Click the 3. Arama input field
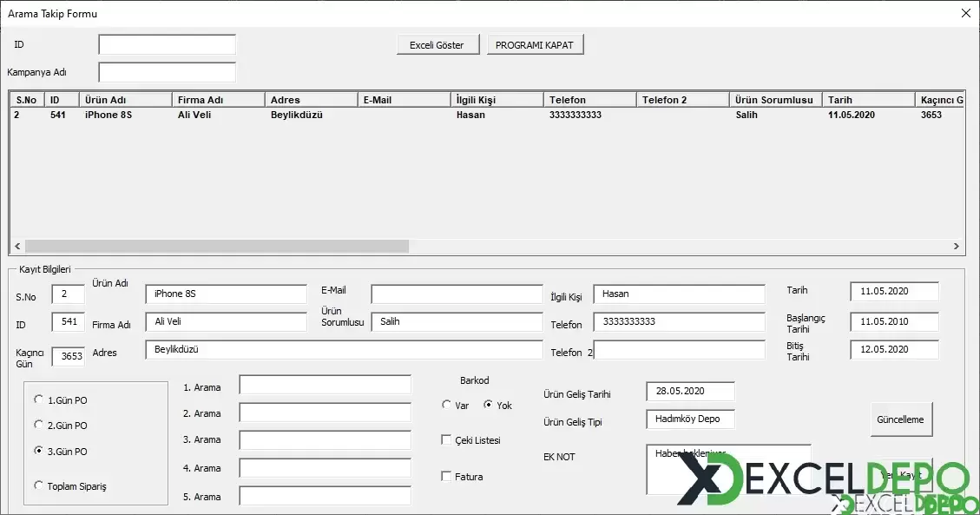The width and height of the screenshot is (980, 515). tap(325, 439)
